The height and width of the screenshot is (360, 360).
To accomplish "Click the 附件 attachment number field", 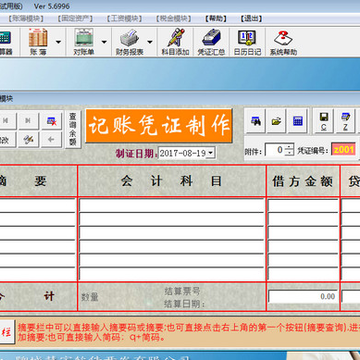I will click(276, 150).
